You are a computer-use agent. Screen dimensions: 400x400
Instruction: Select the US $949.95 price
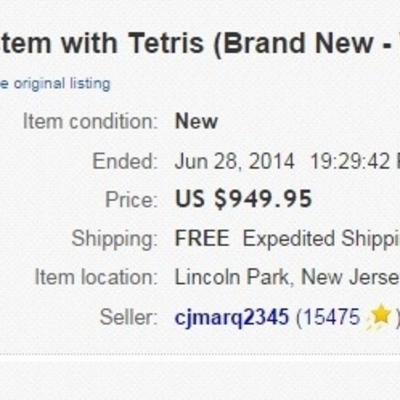tap(244, 199)
